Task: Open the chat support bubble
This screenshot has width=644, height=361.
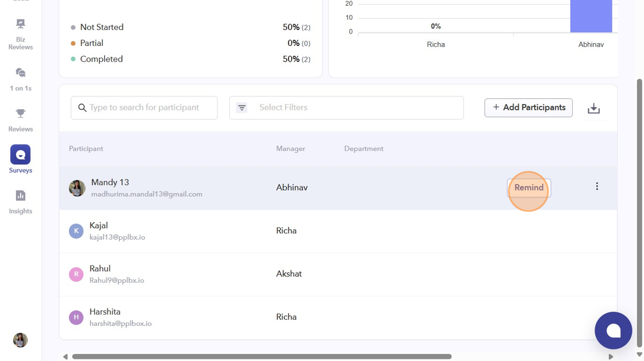Action: point(613,330)
